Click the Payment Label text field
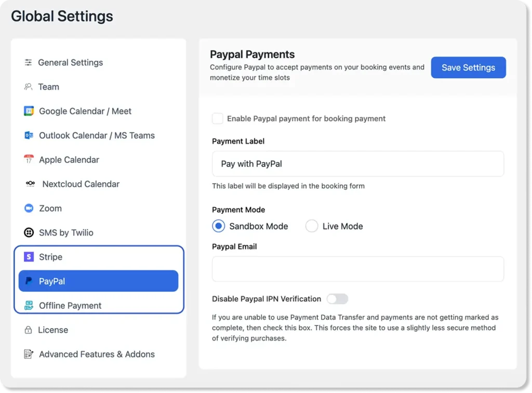This screenshot has height=393, width=532. tap(358, 164)
